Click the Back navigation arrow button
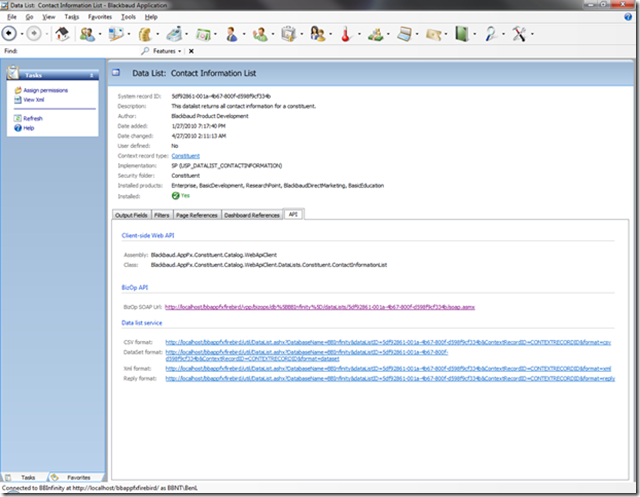The image size is (640, 497). [9, 33]
